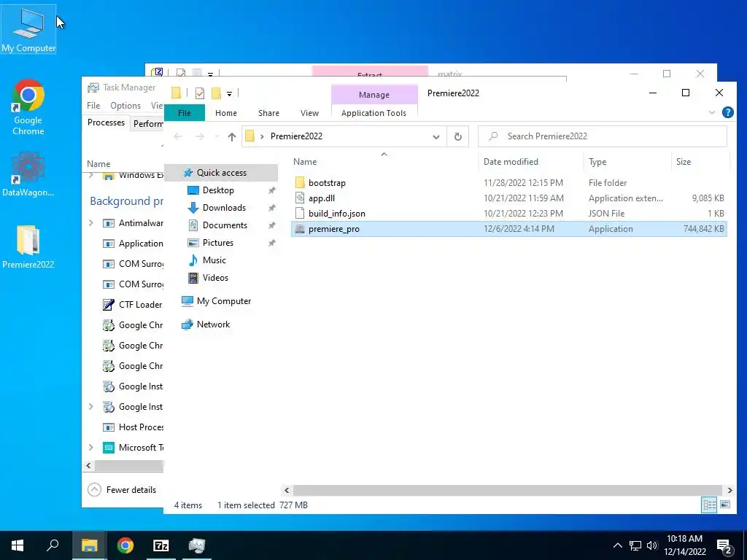Open the My Computer desktop icon
This screenshot has width=747, height=560.
click(28, 29)
